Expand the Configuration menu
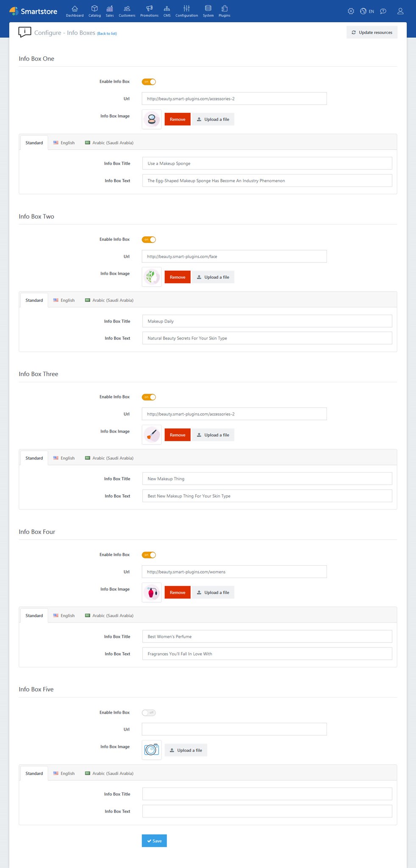Screen dimensions: 416x868 pos(187,11)
